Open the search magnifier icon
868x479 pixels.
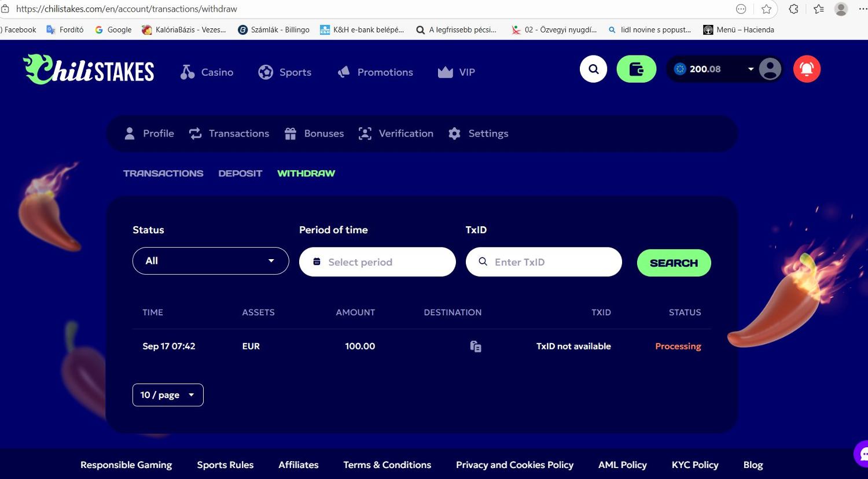pos(593,69)
